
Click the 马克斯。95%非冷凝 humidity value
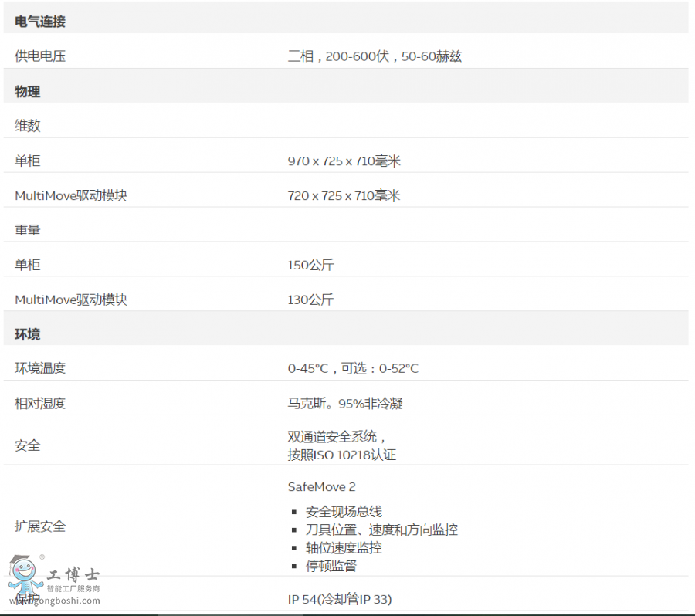(345, 403)
